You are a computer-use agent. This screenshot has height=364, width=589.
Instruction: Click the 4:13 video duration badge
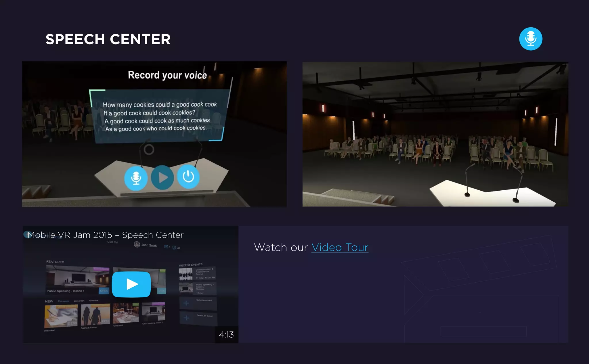[x=227, y=334]
